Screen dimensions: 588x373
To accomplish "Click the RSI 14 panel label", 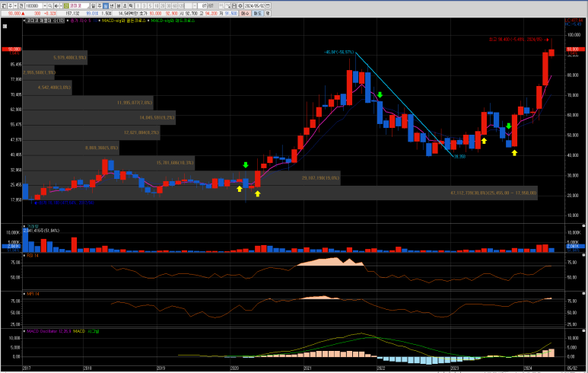I will tap(32, 255).
